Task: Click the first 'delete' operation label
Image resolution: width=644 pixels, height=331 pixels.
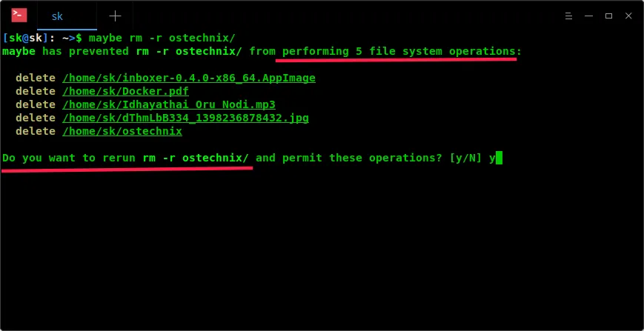Action: click(35, 78)
